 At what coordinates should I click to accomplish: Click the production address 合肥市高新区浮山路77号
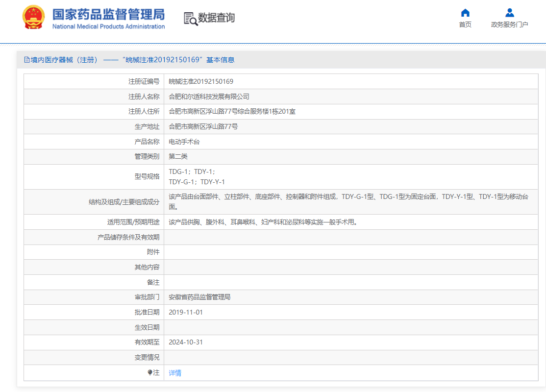click(203, 126)
